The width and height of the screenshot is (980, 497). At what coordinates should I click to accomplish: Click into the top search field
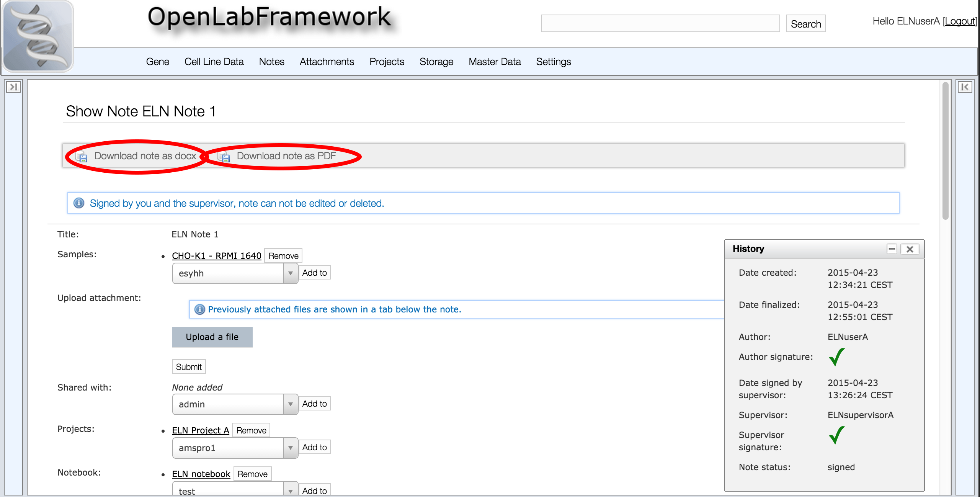point(660,24)
